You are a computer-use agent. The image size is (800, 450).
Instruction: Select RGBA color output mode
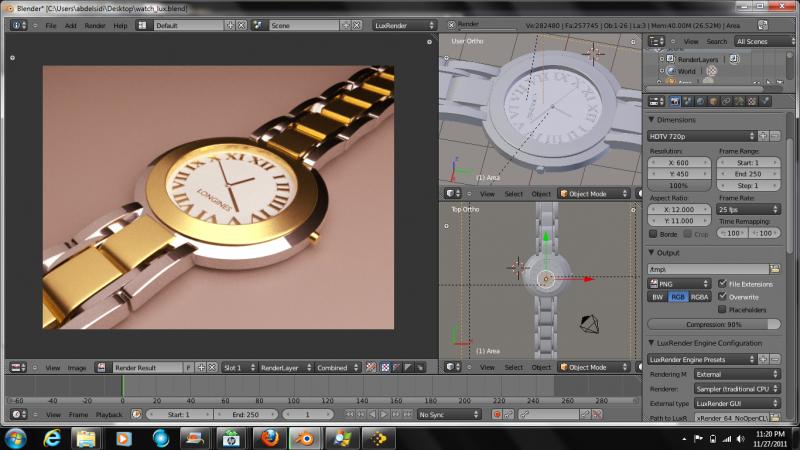pos(699,297)
